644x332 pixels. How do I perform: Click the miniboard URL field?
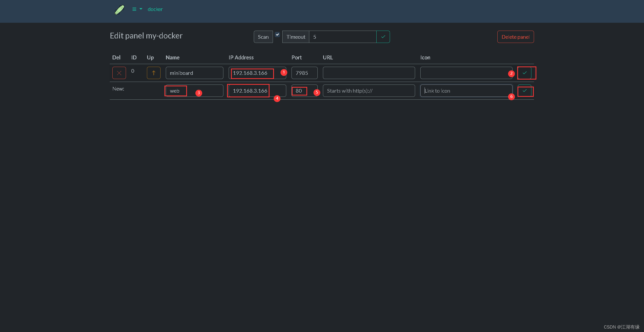(x=368, y=73)
